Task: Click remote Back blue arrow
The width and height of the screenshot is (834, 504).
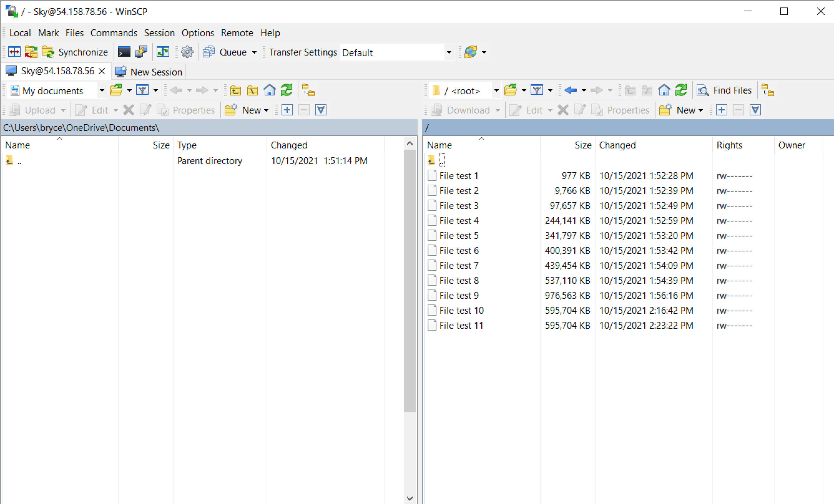Action: [571, 90]
